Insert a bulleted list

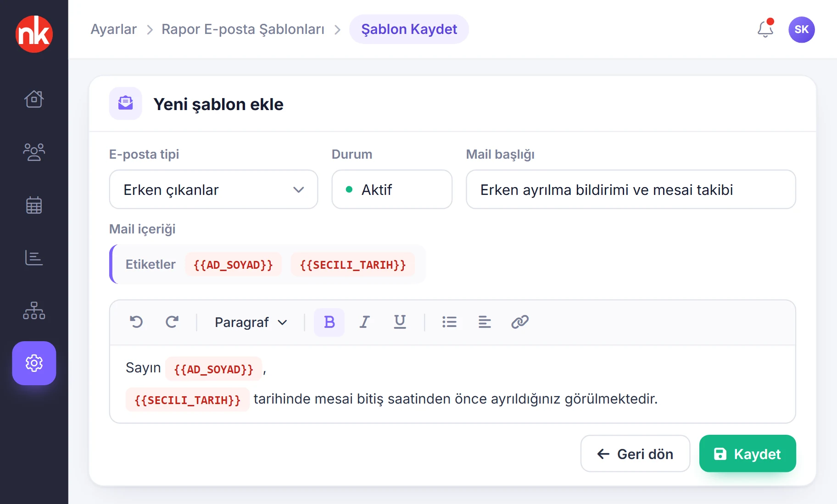pos(449,322)
